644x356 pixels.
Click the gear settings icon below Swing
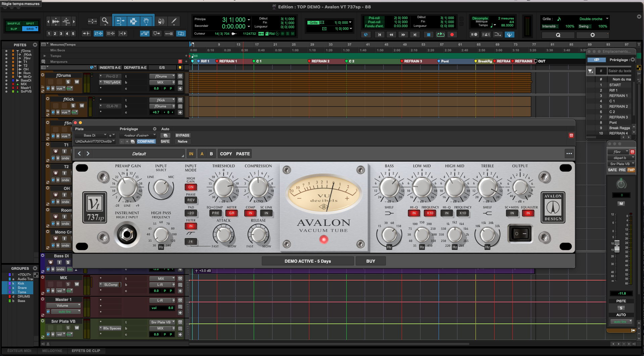tap(593, 35)
